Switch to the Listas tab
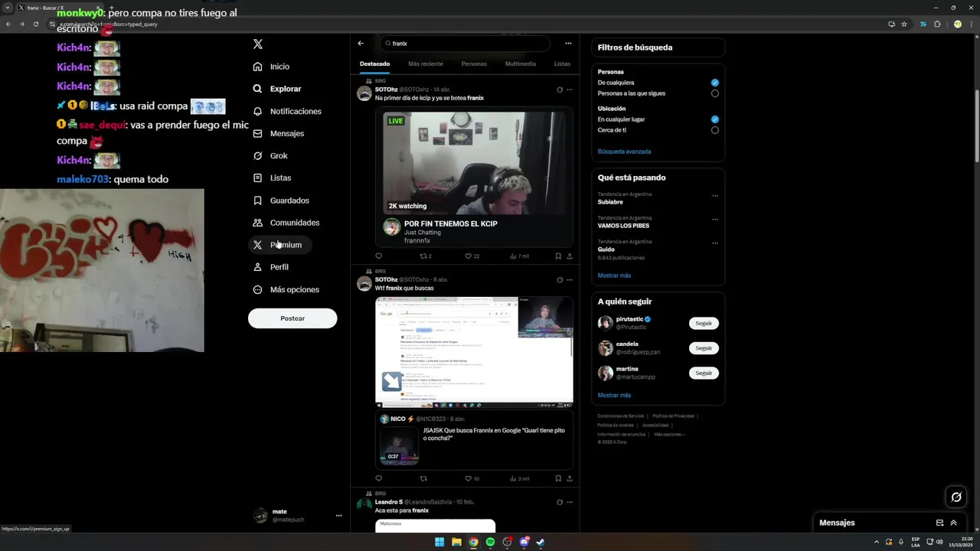 562,64
